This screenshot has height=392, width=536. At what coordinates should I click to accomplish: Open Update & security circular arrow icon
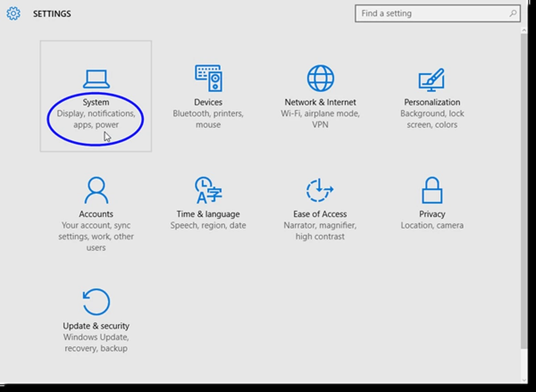pyautogui.click(x=96, y=302)
